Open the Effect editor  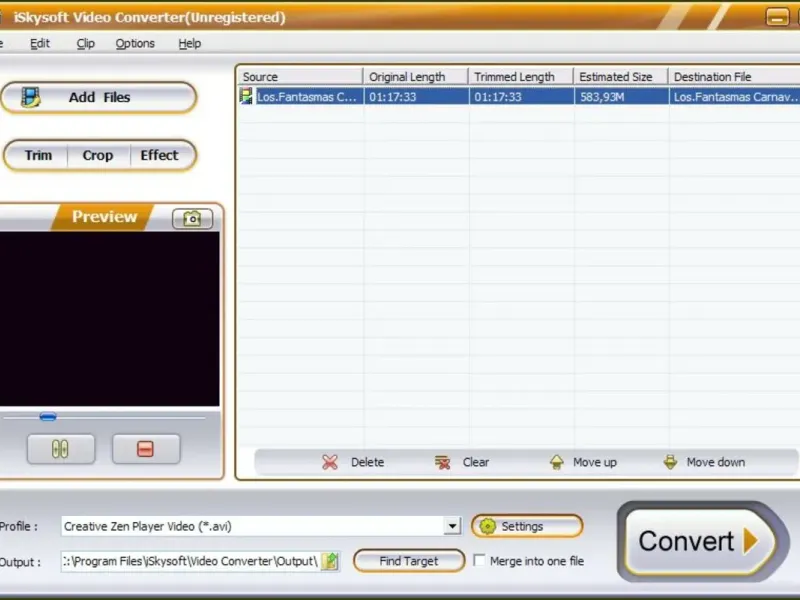(x=160, y=155)
